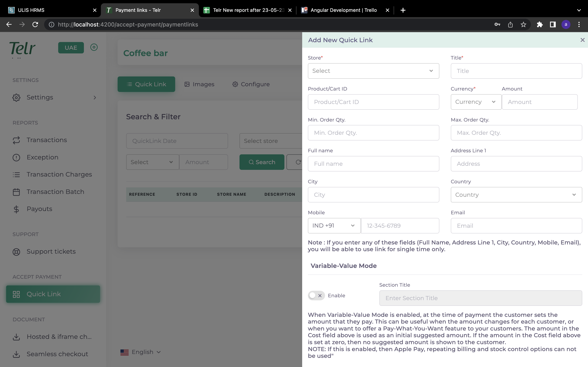Viewport: 588px width, 367px height.
Task: Switch to the Images tab
Action: tap(199, 84)
